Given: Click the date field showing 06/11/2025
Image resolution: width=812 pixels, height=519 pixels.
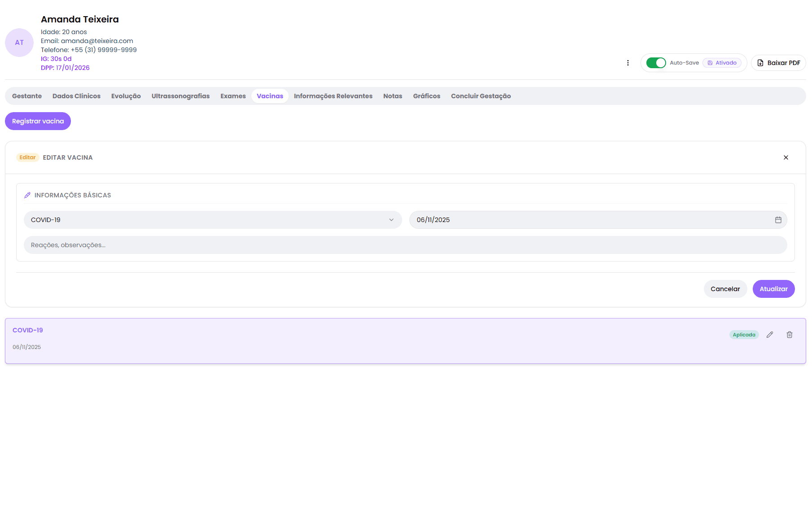Looking at the screenshot, I should pyautogui.click(x=588, y=220).
